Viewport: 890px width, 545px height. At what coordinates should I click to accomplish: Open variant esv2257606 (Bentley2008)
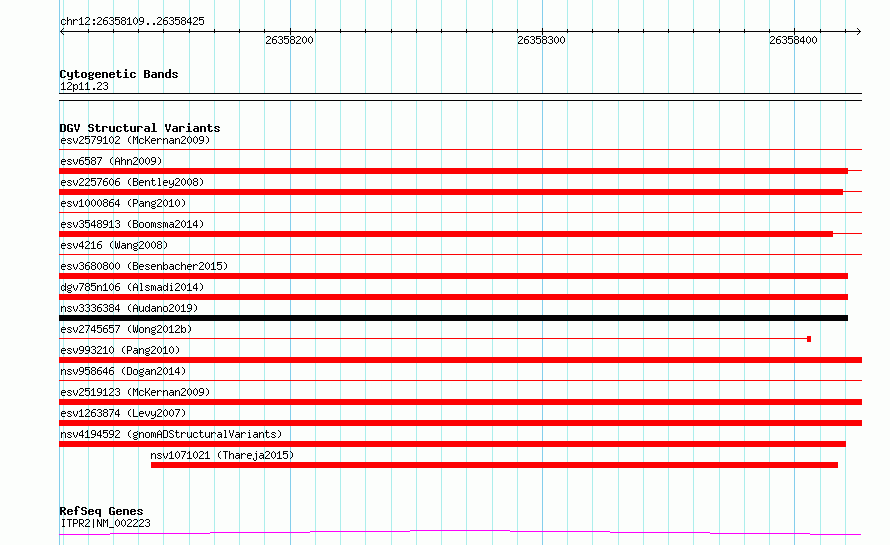tap(132, 182)
